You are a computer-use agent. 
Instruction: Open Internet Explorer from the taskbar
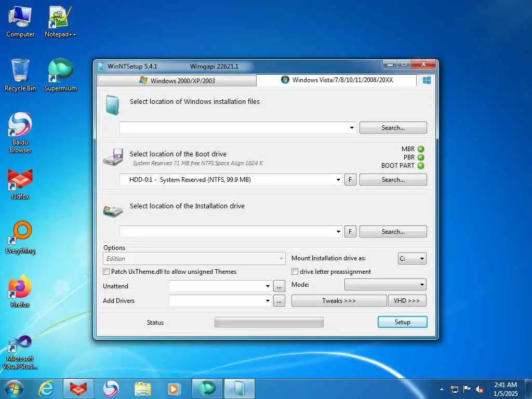(x=46, y=389)
